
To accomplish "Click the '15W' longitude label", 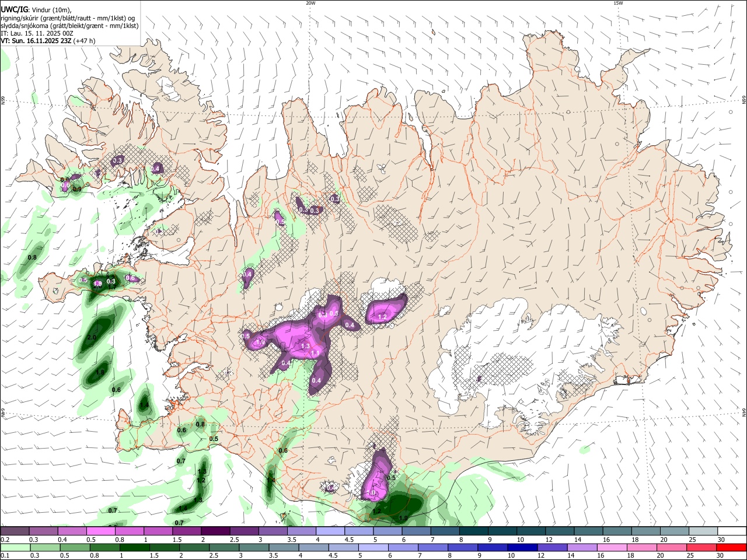I will [618, 3].
